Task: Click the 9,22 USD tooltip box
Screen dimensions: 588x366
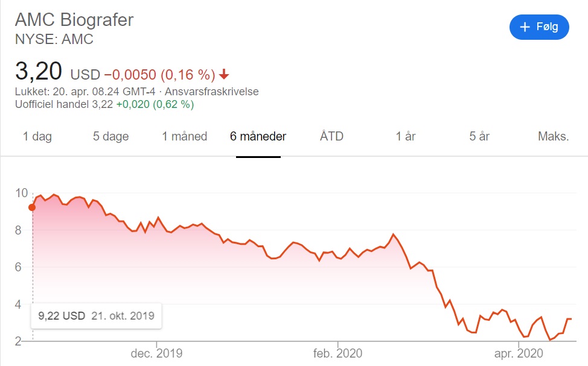Action: click(x=97, y=316)
